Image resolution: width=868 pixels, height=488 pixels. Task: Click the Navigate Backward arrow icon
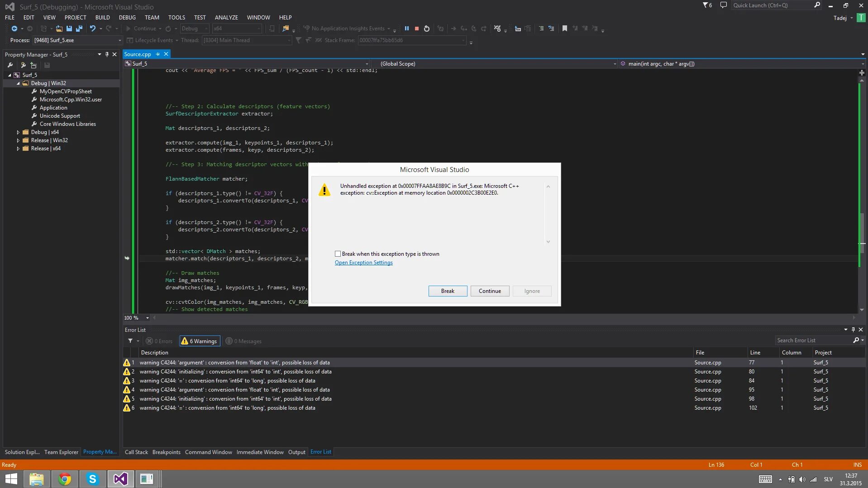[14, 29]
